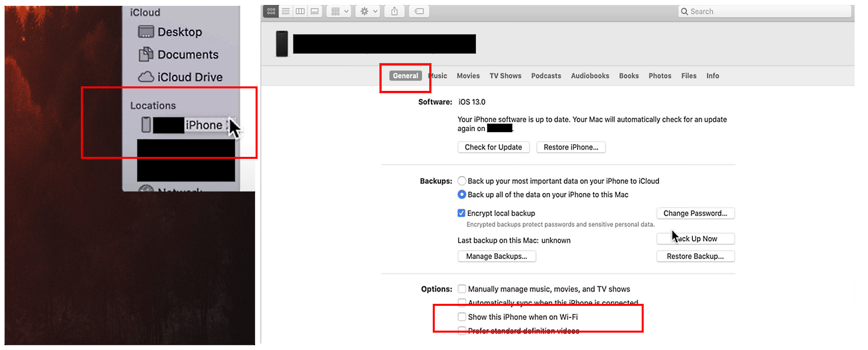Select back up to iCloud option

point(462,181)
